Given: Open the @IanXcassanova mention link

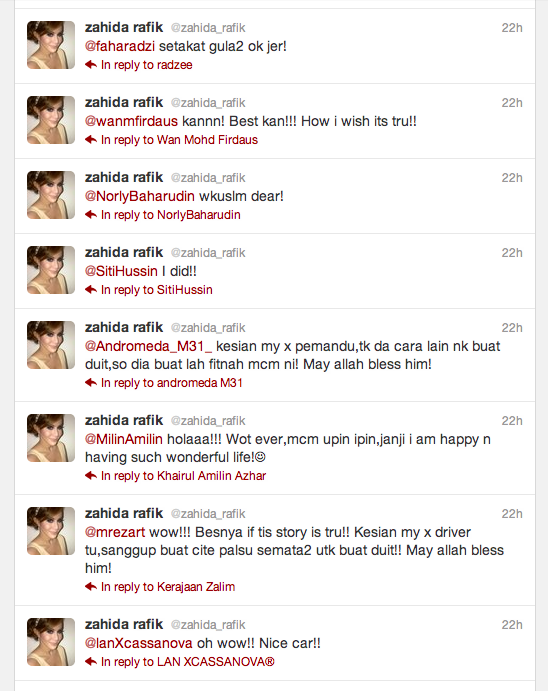Looking at the screenshot, I should (x=139, y=643).
